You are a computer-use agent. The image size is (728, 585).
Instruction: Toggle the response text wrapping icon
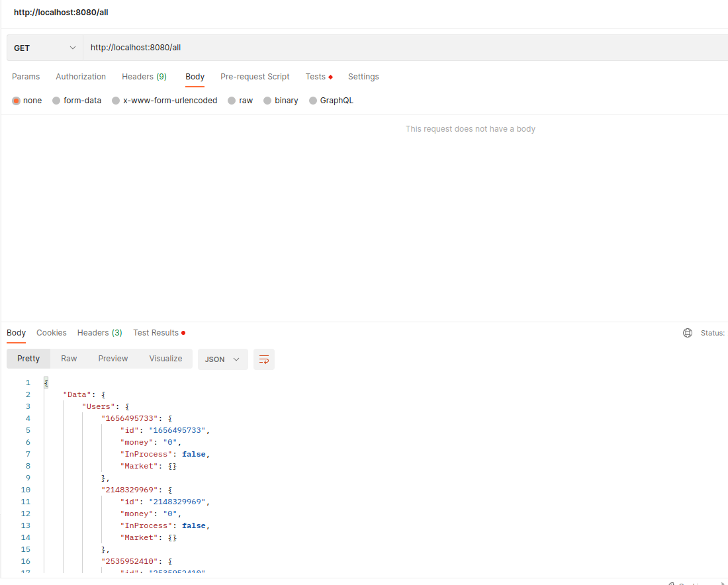pos(264,359)
